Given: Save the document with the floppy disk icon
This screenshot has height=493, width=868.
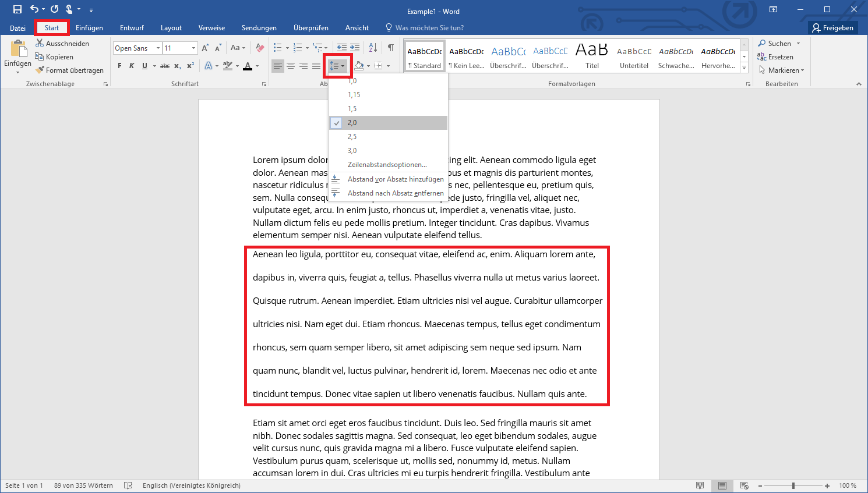Looking at the screenshot, I should [17, 9].
